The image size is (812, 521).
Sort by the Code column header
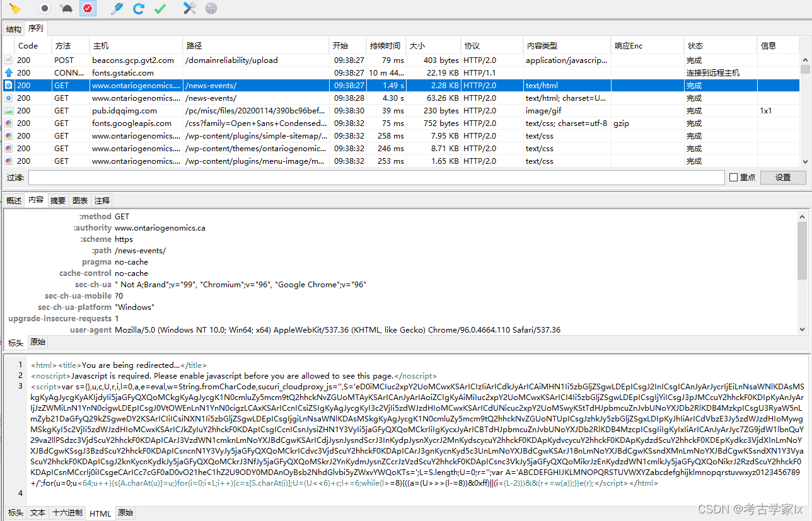pyautogui.click(x=33, y=45)
